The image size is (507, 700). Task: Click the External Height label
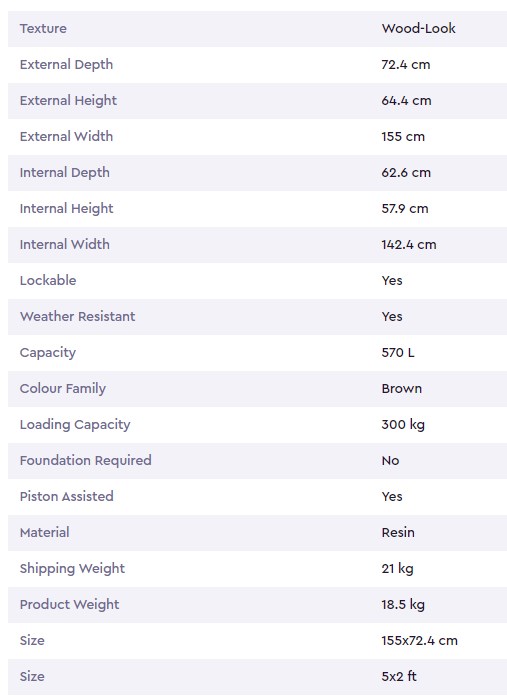tap(68, 100)
